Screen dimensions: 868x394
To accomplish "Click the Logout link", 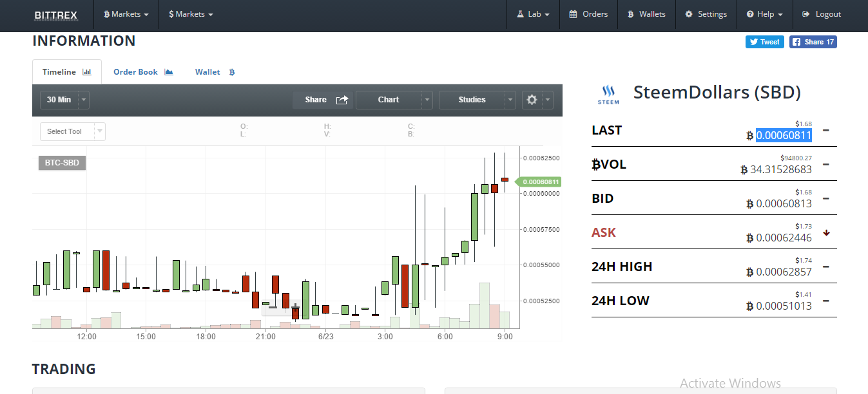I will click(822, 14).
